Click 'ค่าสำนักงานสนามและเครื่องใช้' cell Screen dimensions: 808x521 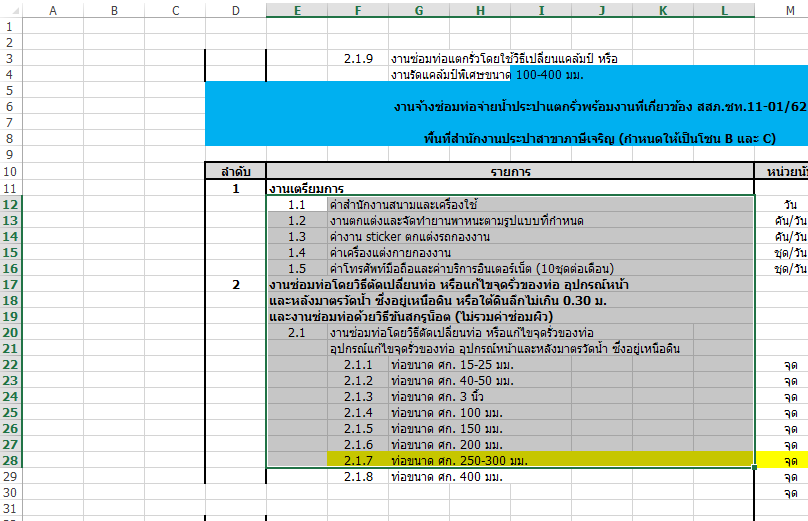(540, 205)
